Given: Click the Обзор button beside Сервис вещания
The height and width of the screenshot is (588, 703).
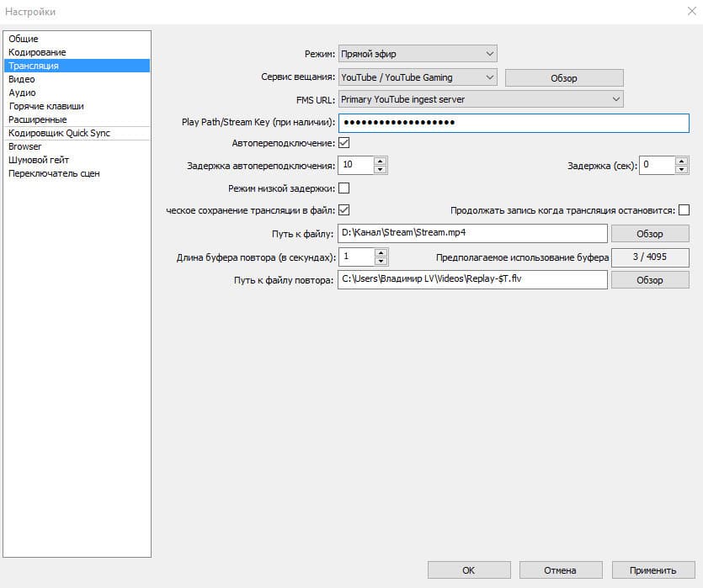Looking at the screenshot, I should click(564, 78).
